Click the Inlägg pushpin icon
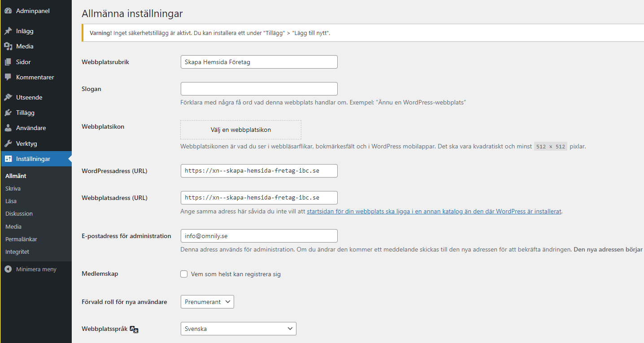644x343 pixels. [8, 31]
